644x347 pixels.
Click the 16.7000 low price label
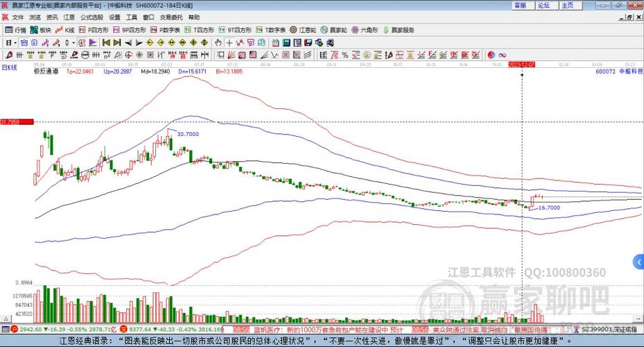tap(549, 208)
